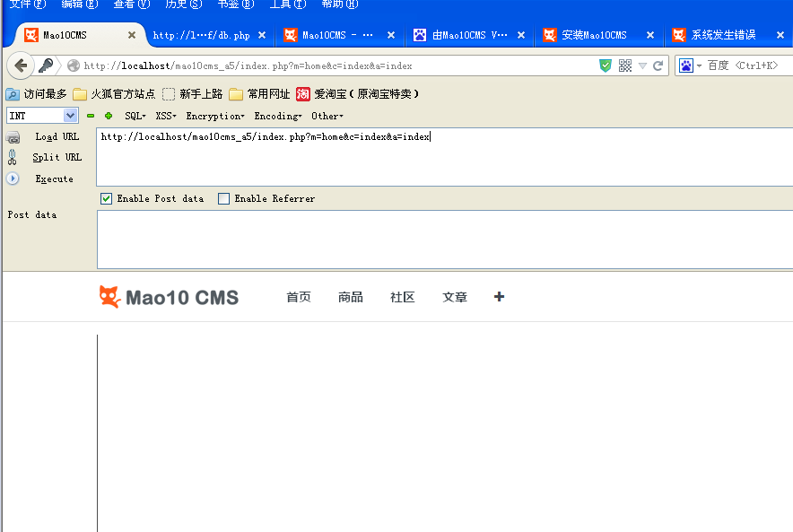Click the globe site identity icon
This screenshot has width=793, height=532.
[x=74, y=65]
